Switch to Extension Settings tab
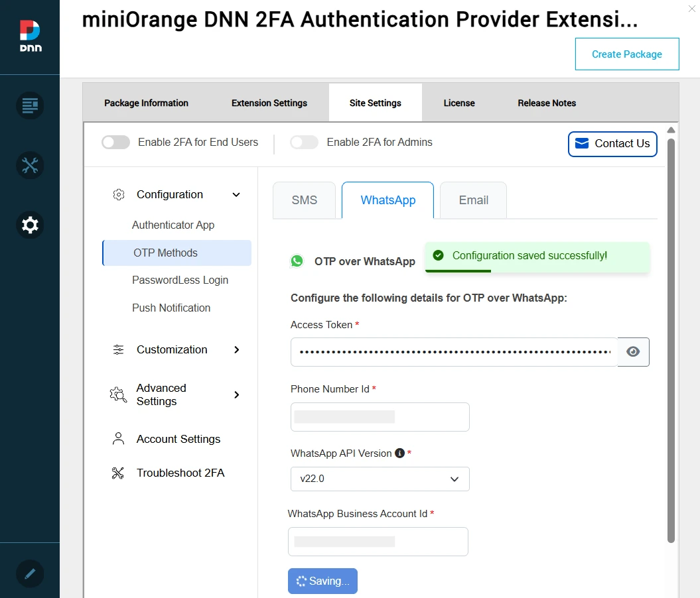This screenshot has width=700, height=598. click(x=269, y=103)
